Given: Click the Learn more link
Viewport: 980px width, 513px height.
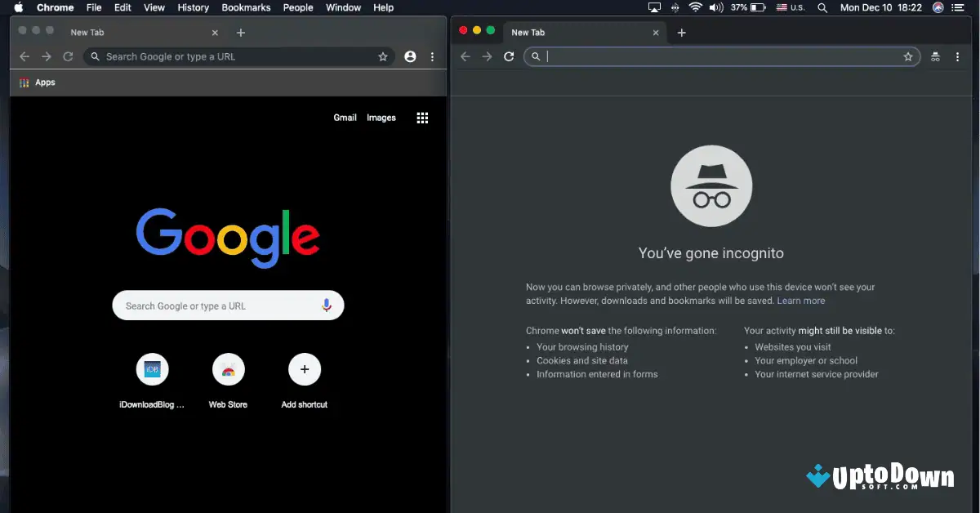Looking at the screenshot, I should point(801,301).
